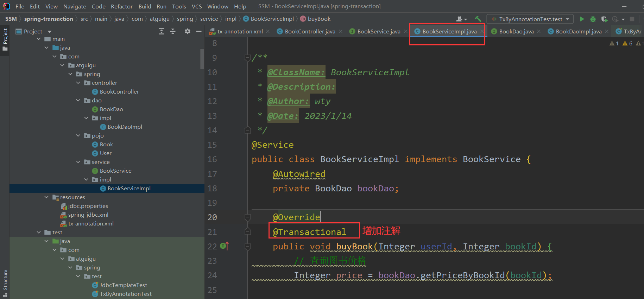This screenshot has height=299, width=644.
Task: Click the Project tree vertical scrollbar
Action: [202, 59]
